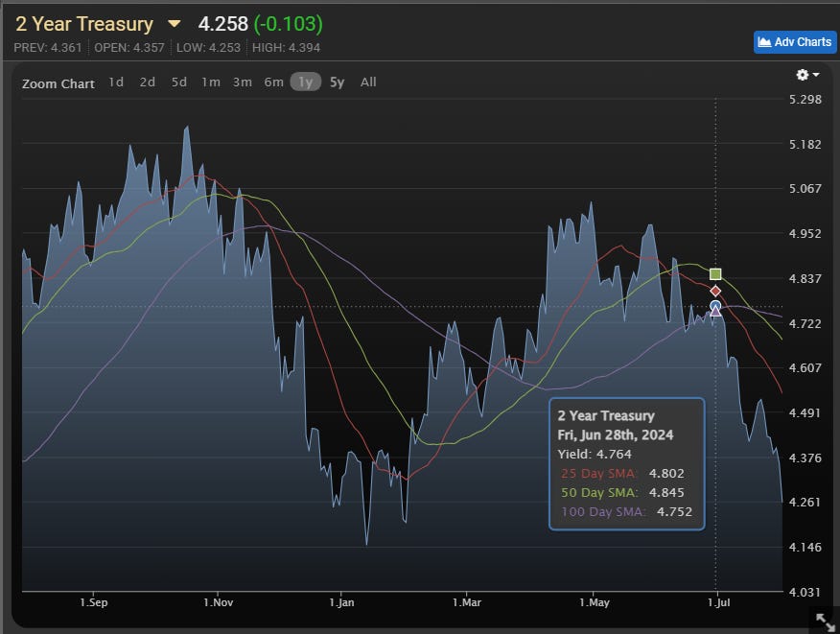Click the fullscreen expand arrows icon
Screen dimensions: 840x634
click(825, 622)
